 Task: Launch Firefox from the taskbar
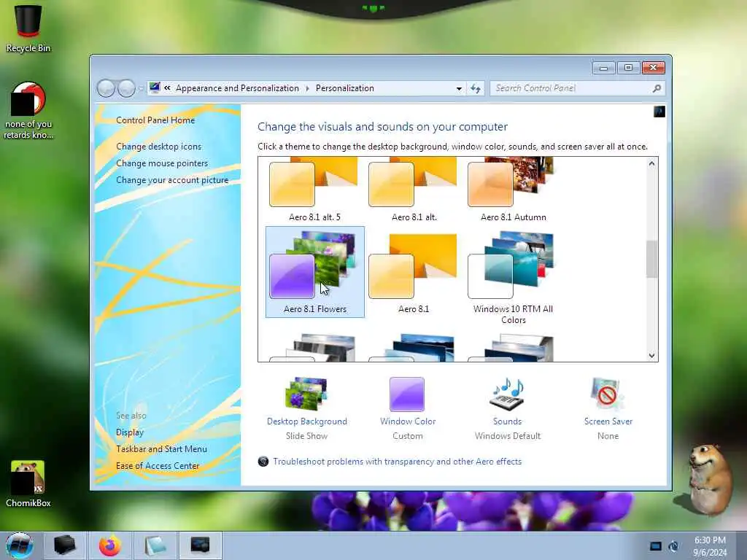(110, 545)
